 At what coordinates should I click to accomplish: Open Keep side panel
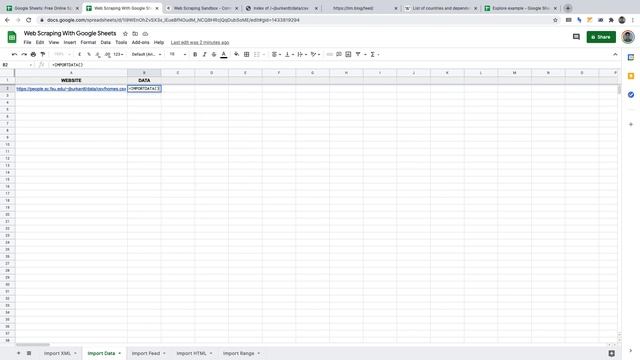point(631,76)
